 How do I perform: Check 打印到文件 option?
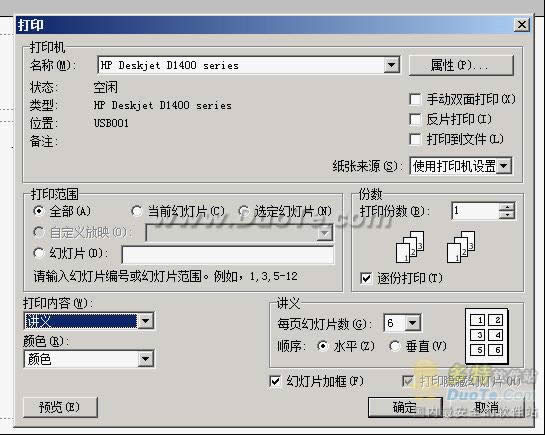pos(415,139)
